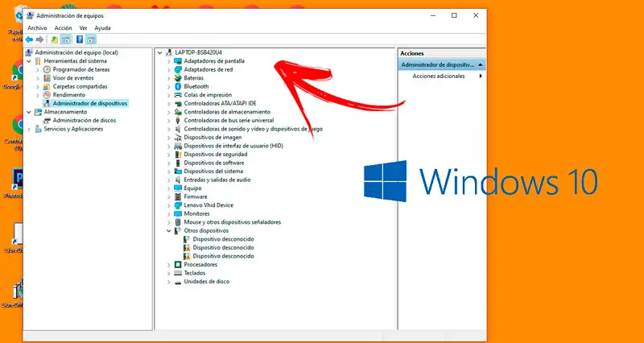Collapse the Administrador de dispositiv... actions header
The height and width of the screenshot is (343, 644).
pyautogui.click(x=480, y=65)
